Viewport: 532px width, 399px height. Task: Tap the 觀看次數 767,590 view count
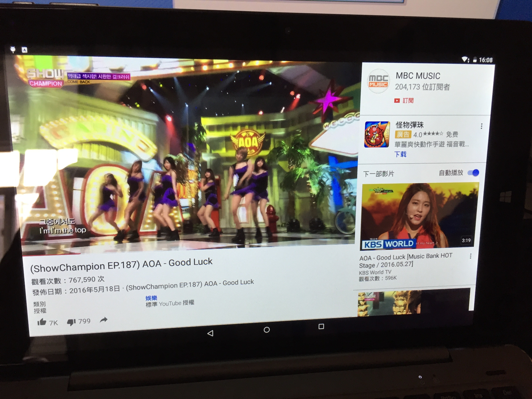click(x=68, y=280)
